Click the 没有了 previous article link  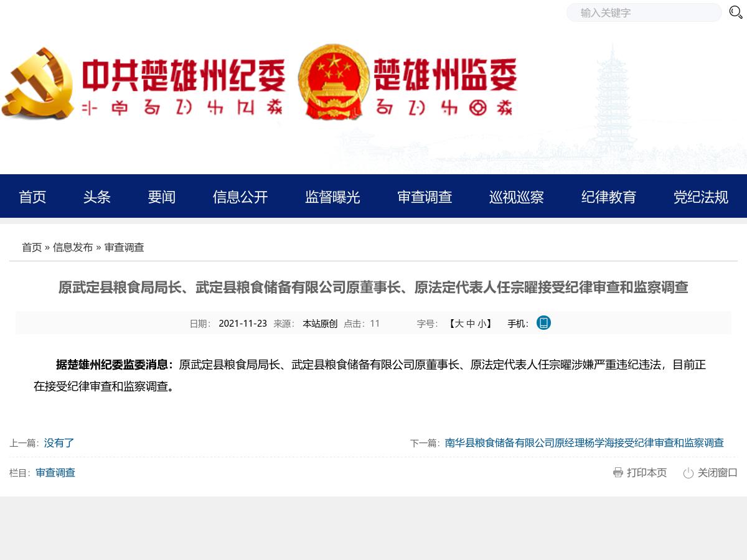pyautogui.click(x=59, y=443)
